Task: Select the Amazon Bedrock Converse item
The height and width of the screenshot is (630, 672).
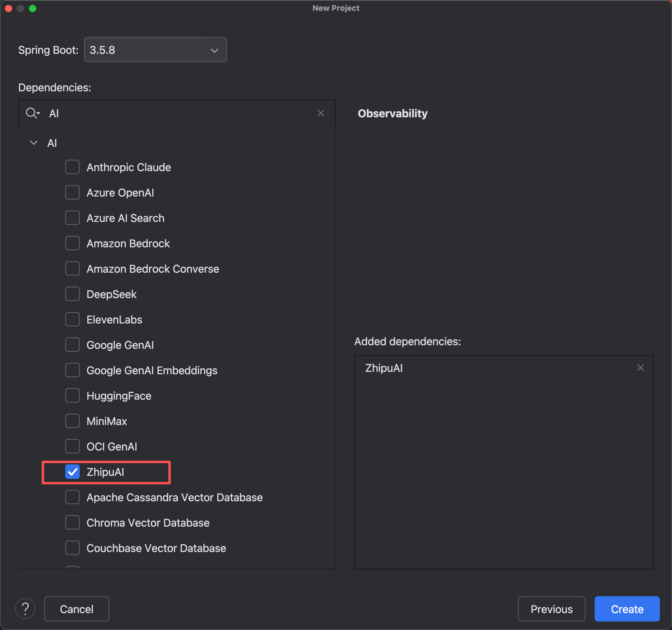Action: click(x=153, y=269)
